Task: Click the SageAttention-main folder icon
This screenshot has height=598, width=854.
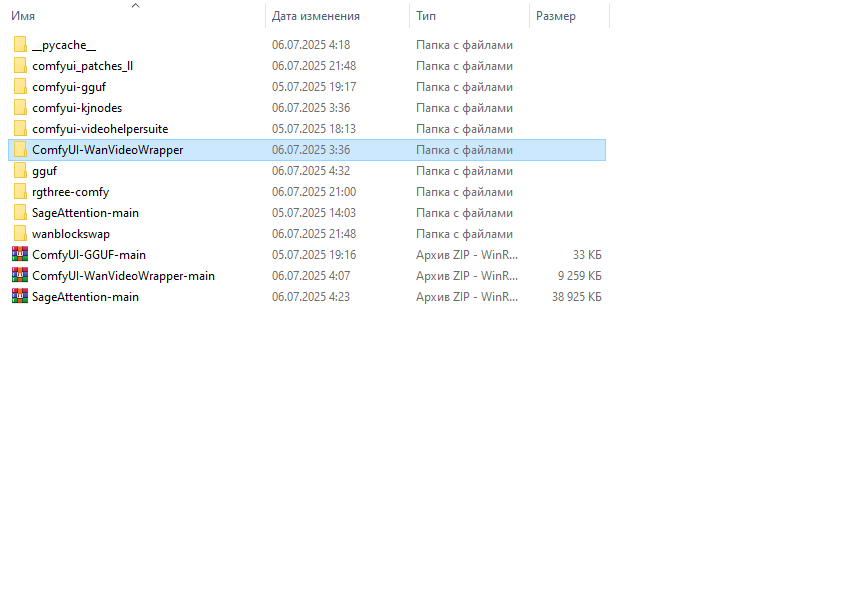Action: coord(20,212)
